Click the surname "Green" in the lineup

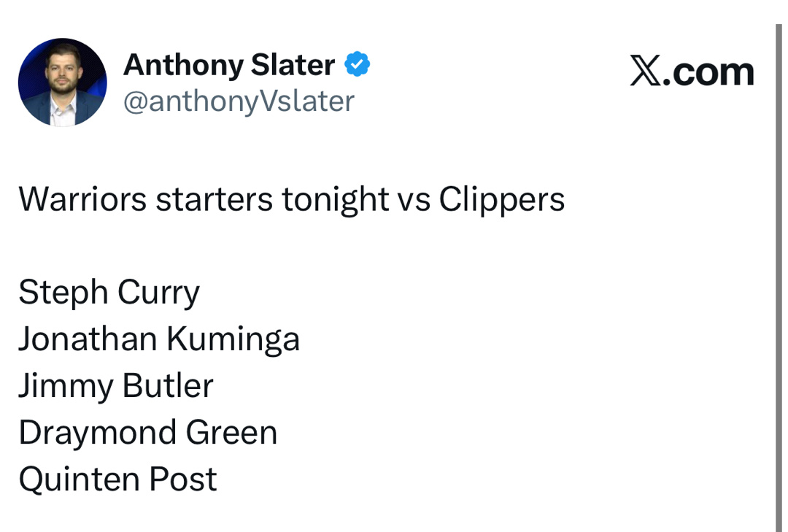pos(231,433)
